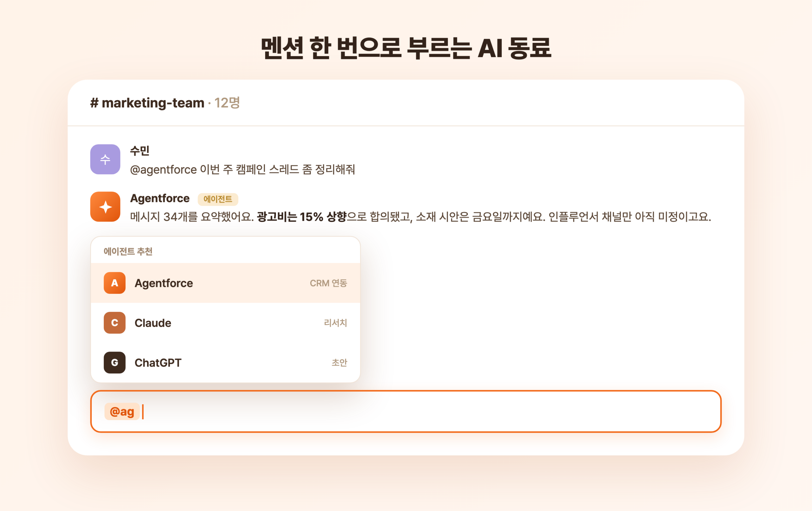Screen dimensions: 812x511
Task: Click the Agentforce sender name
Action: pyautogui.click(x=160, y=198)
